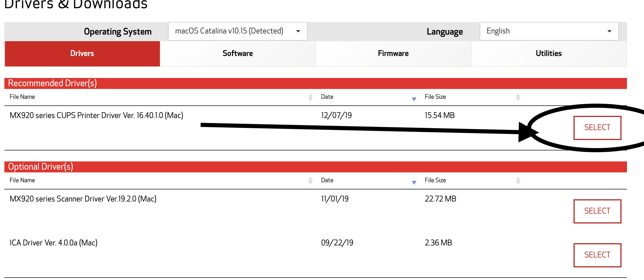Click the Optional Driver(s) section header
The width and height of the screenshot is (644, 280).
[x=316, y=167]
